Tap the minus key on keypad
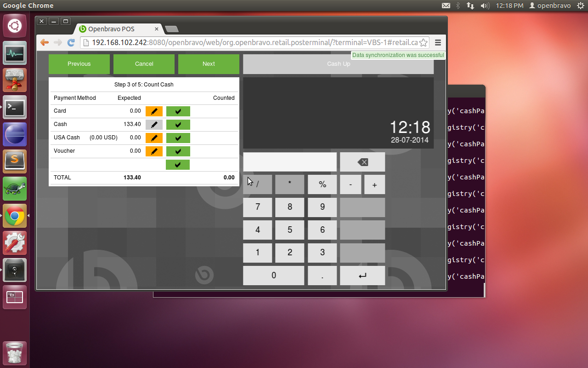588x368 pixels. click(x=351, y=184)
